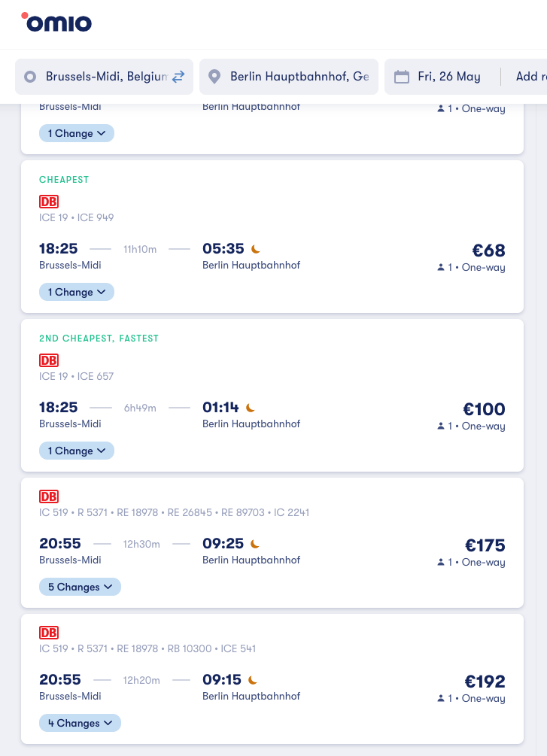Open the Fri, 26 May date picker

[448, 77]
